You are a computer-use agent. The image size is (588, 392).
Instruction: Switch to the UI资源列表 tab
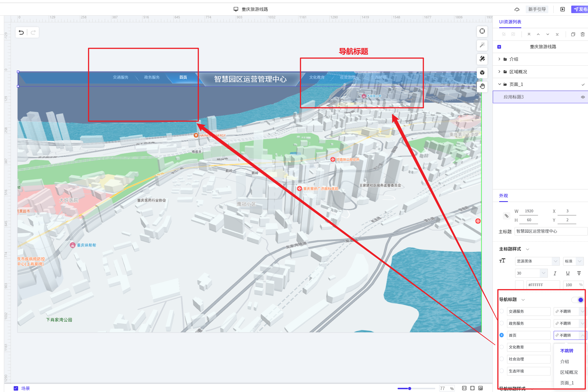(510, 22)
